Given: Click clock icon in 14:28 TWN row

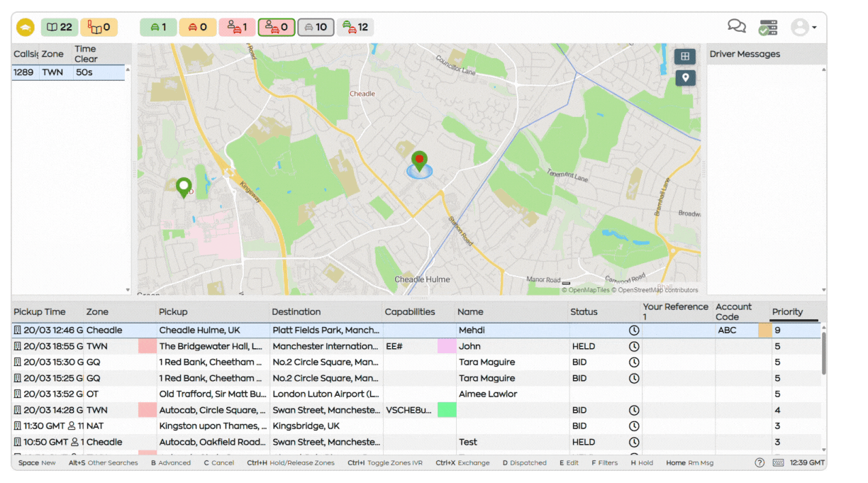Looking at the screenshot, I should pos(634,410).
